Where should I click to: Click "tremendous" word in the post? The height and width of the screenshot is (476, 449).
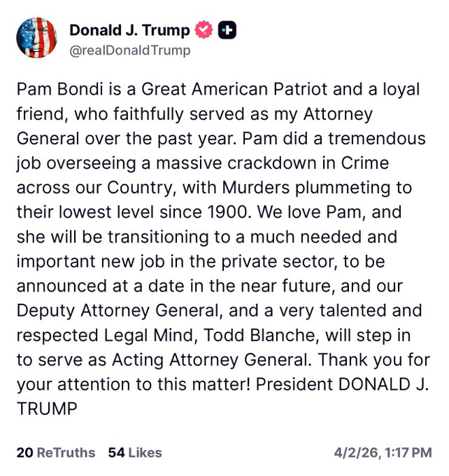pyautogui.click(x=377, y=139)
